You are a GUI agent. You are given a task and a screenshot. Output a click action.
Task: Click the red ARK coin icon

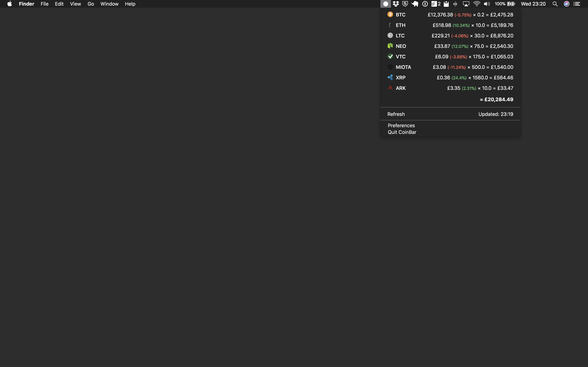[x=390, y=88]
